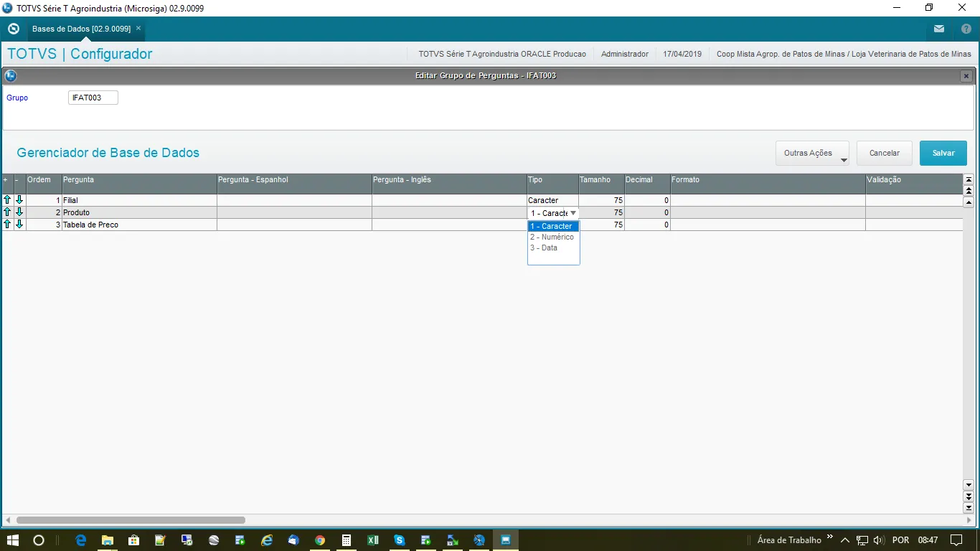The width and height of the screenshot is (980, 551).
Task: Click the Salvar button
Action: point(943,153)
